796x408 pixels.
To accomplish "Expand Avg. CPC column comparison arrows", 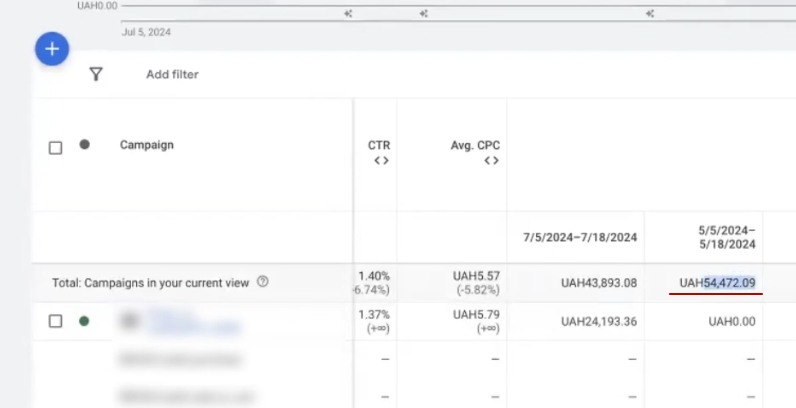I will coord(491,161).
